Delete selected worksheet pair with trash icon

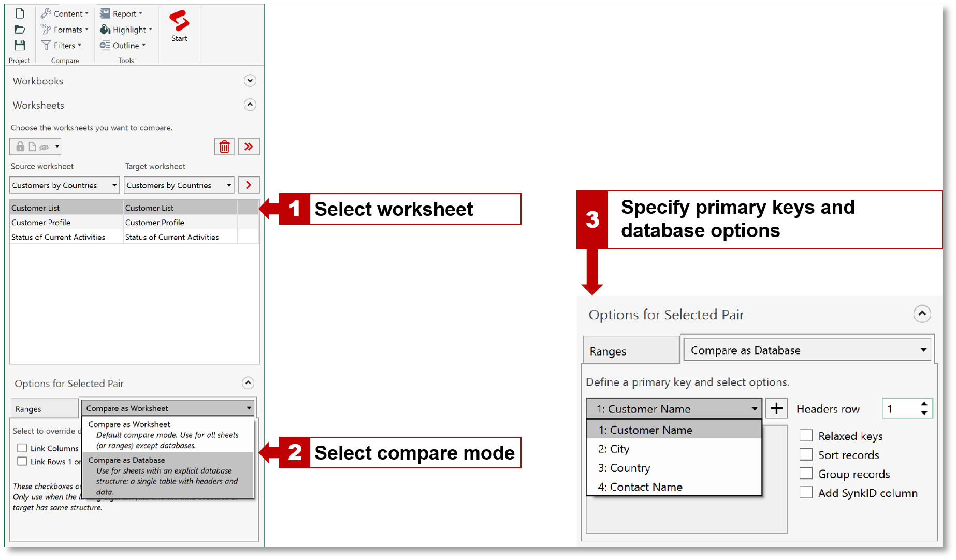(224, 146)
